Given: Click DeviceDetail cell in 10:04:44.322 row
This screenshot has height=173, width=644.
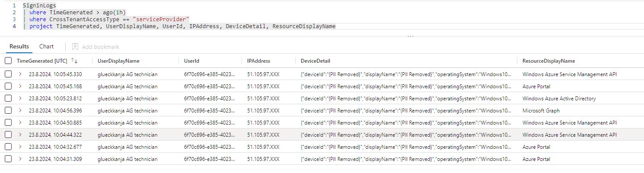Looking at the screenshot, I should [x=406, y=135].
